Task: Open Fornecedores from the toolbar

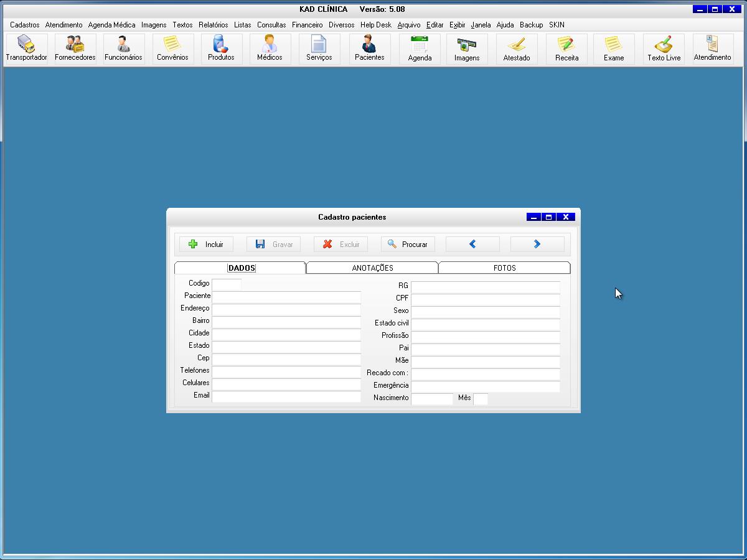Action: (75, 49)
